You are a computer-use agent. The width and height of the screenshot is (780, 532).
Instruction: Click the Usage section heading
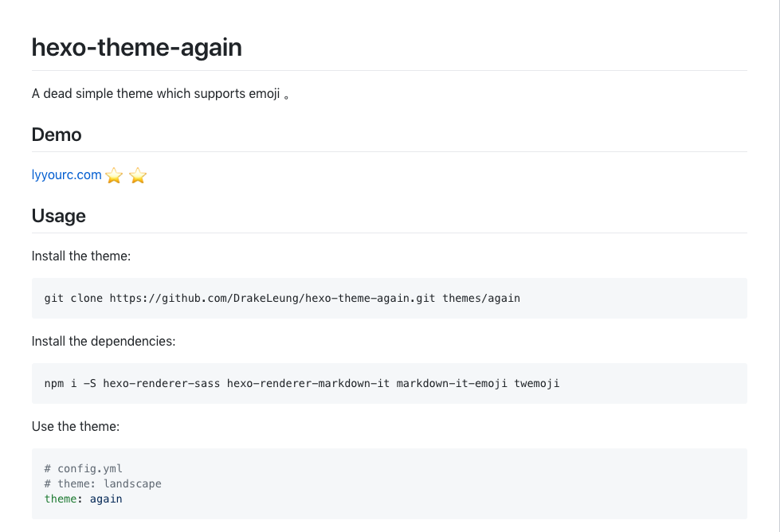pos(58,216)
